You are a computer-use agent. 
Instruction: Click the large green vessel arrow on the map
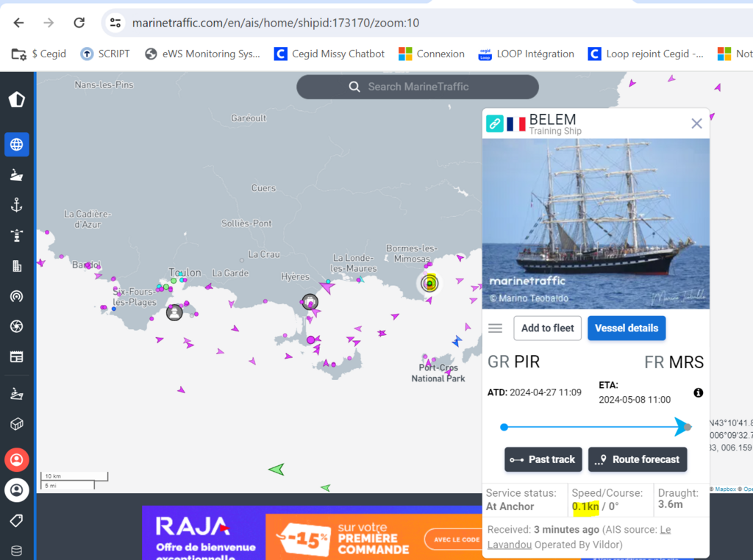[276, 469]
